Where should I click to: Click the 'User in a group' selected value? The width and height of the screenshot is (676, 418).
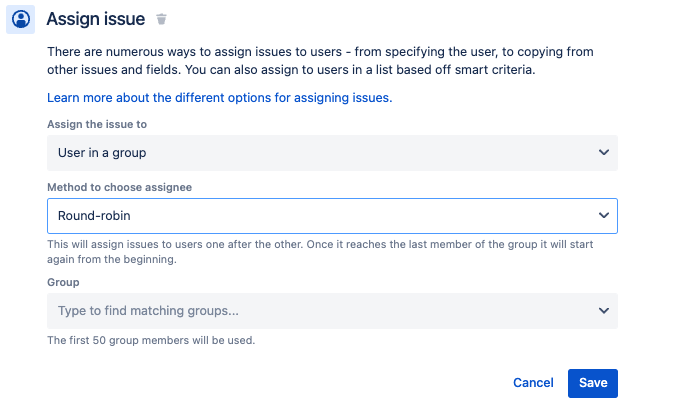(102, 153)
